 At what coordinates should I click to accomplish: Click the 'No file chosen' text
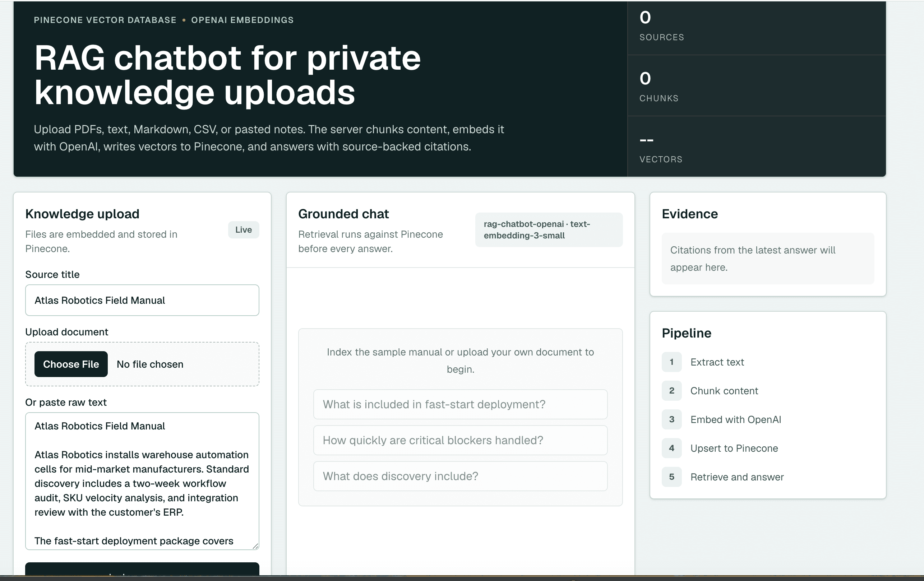(x=150, y=364)
